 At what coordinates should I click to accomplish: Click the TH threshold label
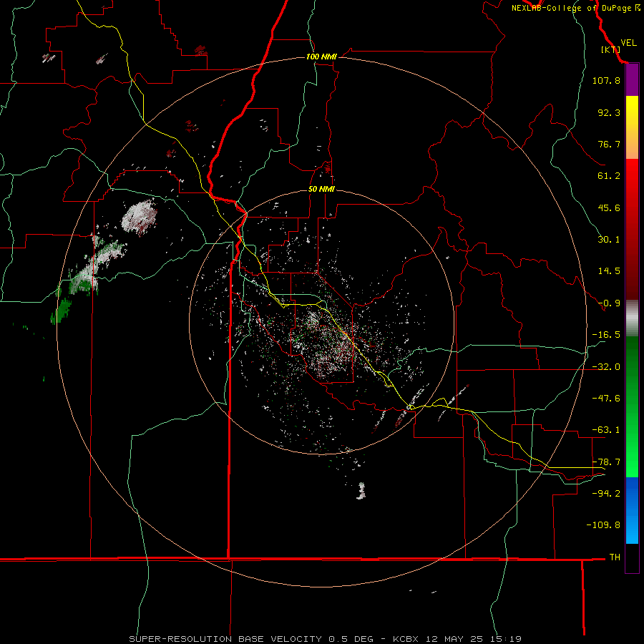(x=615, y=557)
